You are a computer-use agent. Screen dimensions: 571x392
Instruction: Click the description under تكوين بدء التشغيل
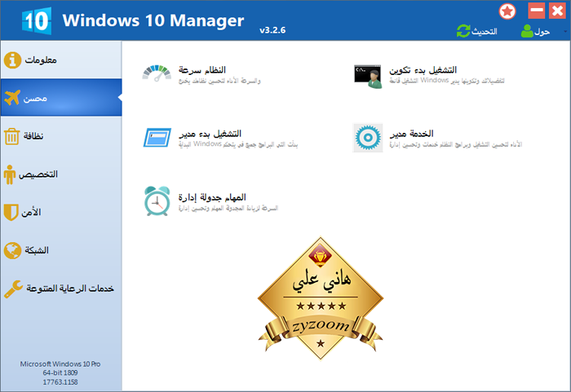tap(447, 81)
